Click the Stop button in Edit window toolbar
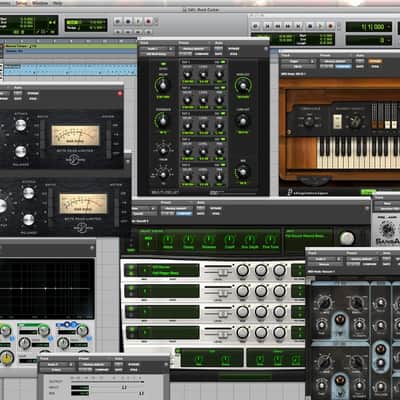400x400 pixels. 128,22
